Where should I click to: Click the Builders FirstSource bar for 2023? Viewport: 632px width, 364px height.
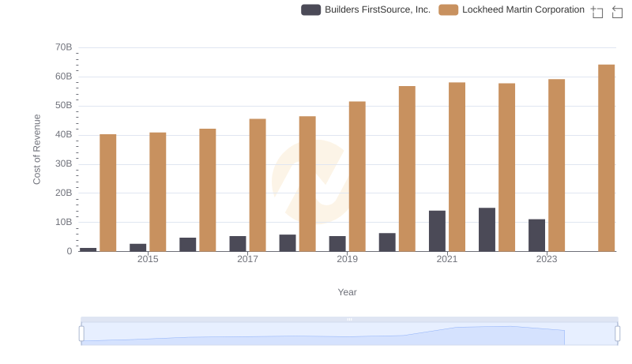[x=537, y=235]
